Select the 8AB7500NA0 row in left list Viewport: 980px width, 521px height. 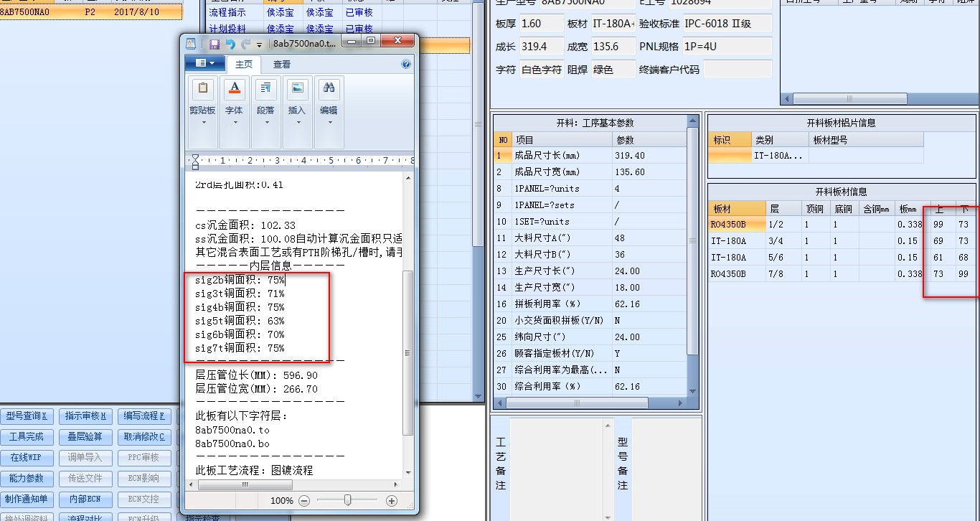click(x=90, y=12)
